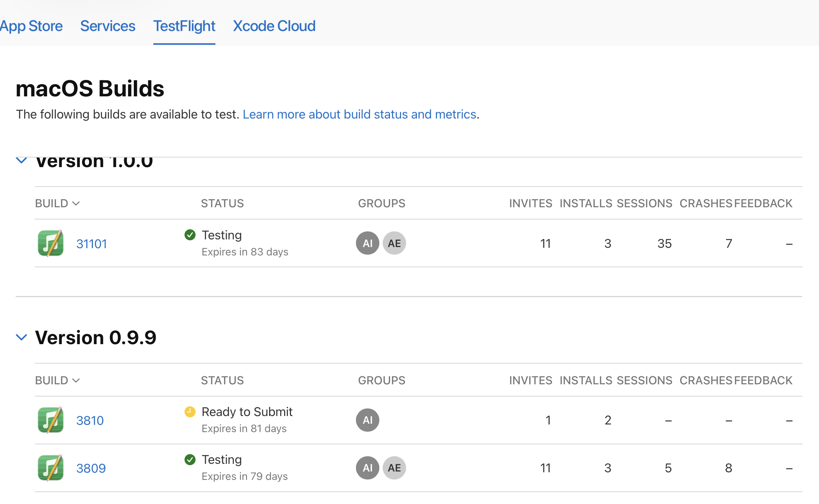Sort by BUILD in Version 1.0.0 table

coord(57,203)
